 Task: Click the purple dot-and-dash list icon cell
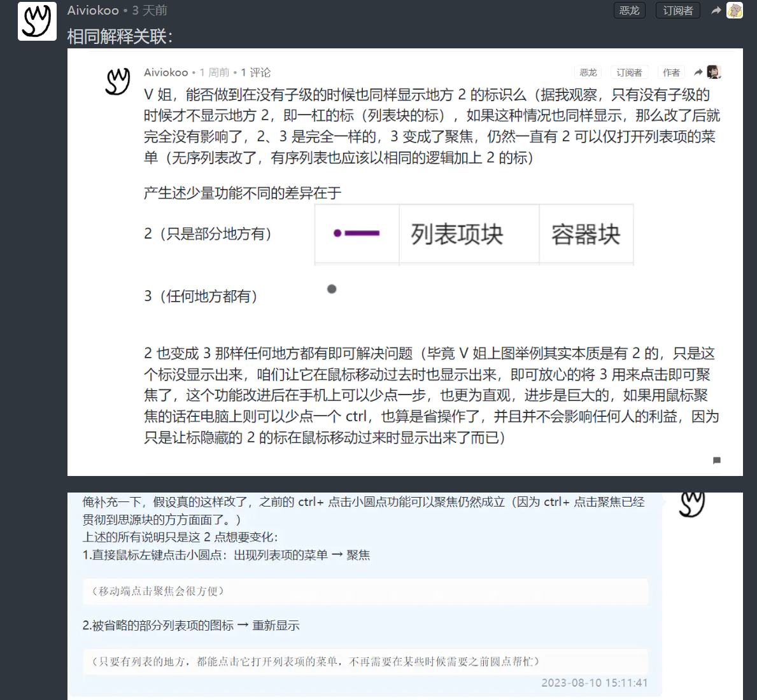[x=357, y=234]
